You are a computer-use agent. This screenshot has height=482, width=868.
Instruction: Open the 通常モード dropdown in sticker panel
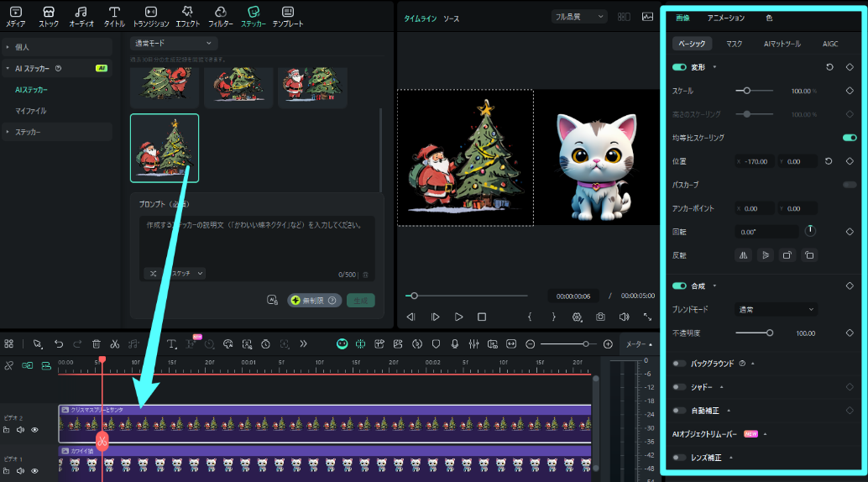pos(174,43)
